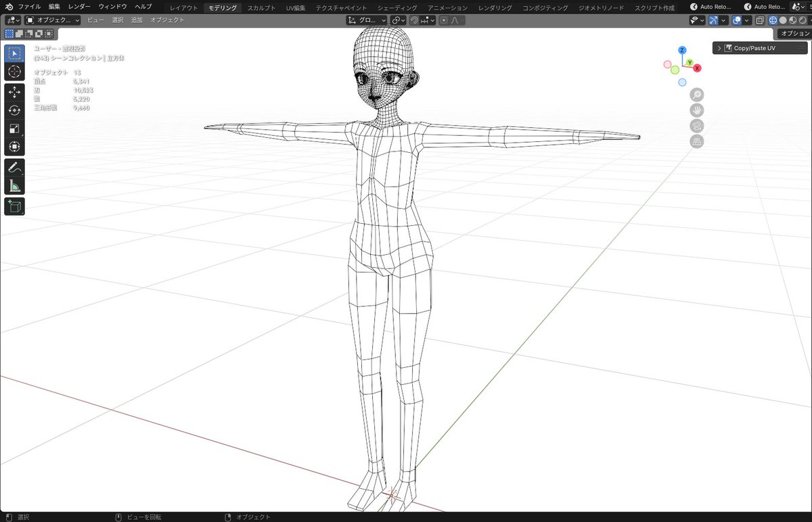This screenshot has width=812, height=522.
Task: Open the レンダー menu
Action: (79, 7)
